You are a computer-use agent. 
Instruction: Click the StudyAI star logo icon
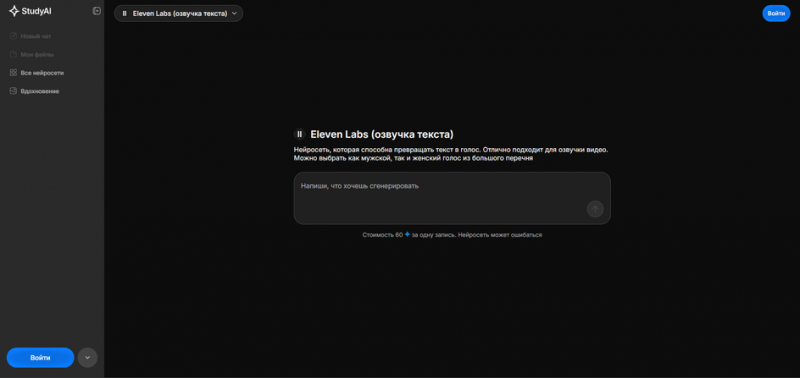[14, 11]
